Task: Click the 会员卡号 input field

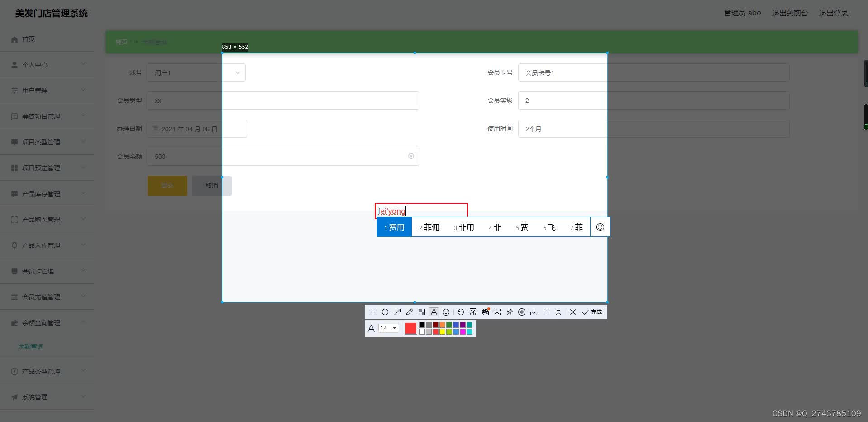Action: [653, 72]
